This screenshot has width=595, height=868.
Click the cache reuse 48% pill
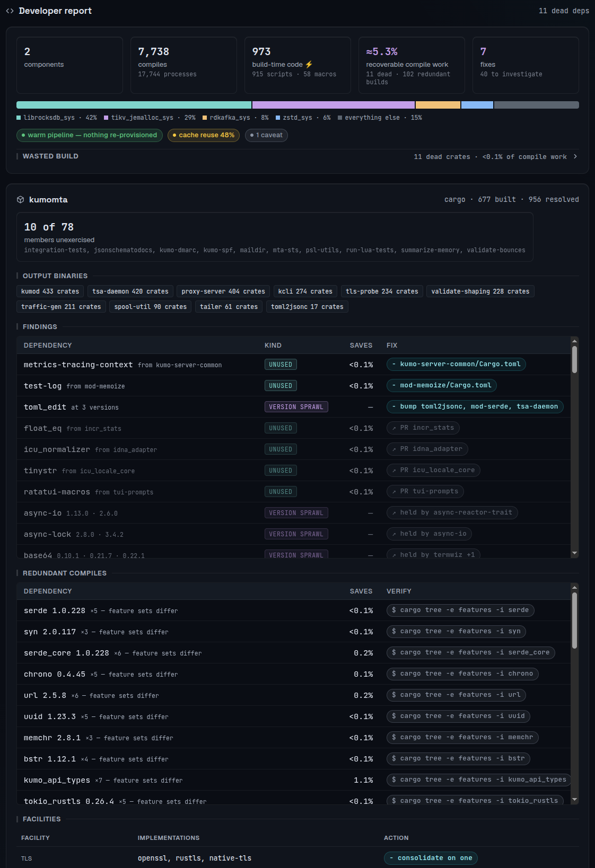click(204, 135)
